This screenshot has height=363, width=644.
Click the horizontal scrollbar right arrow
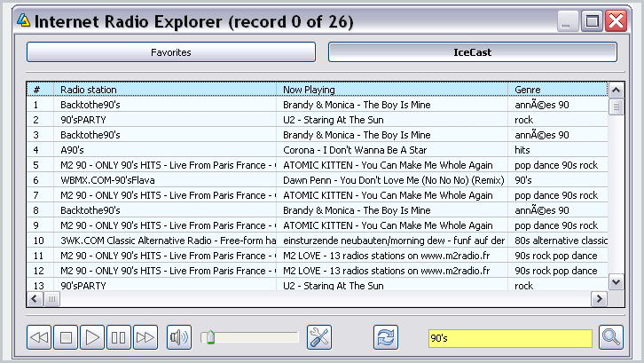pyautogui.click(x=600, y=299)
